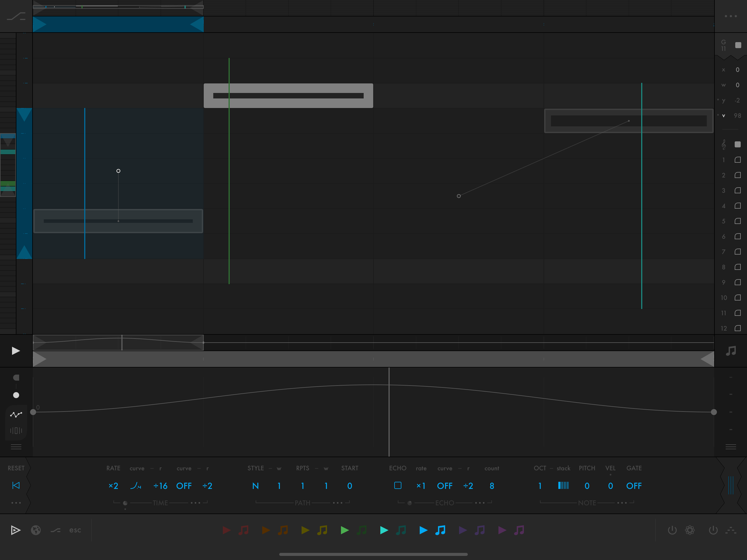The image size is (747, 560).
Task: Expand the TIME section three-dots options
Action: (x=195, y=503)
